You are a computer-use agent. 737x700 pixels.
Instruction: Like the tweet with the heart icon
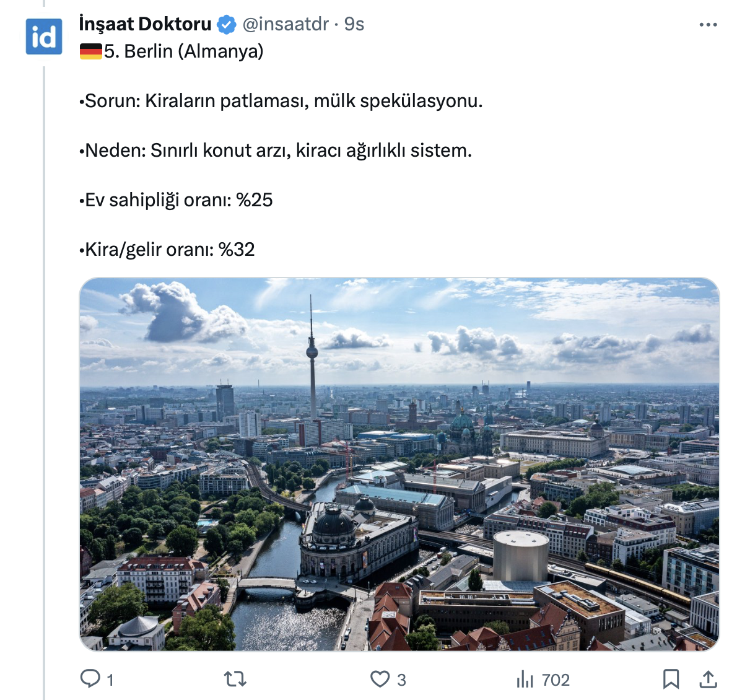click(x=380, y=680)
